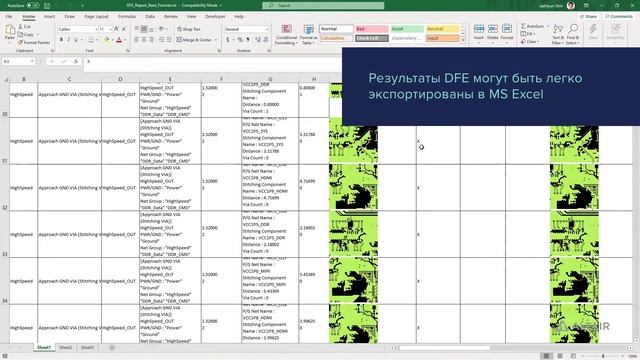Open the Review tab
Screen dimensions: 640x360
tap(171, 17)
